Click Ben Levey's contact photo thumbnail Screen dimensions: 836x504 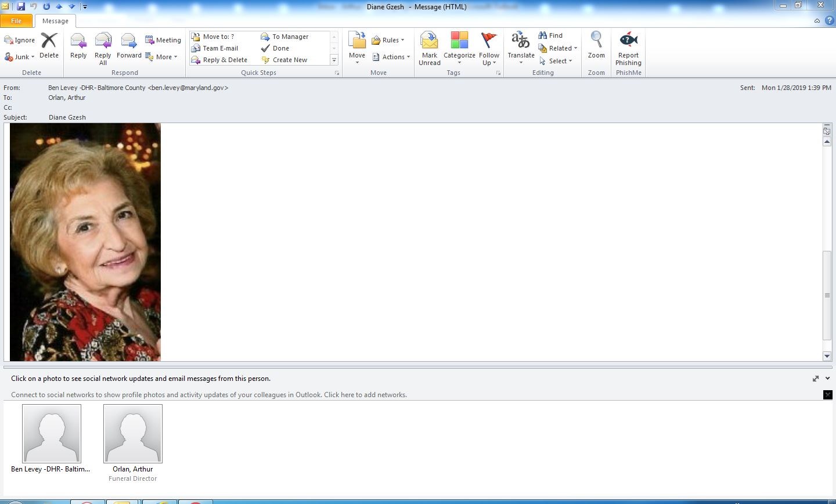point(52,433)
